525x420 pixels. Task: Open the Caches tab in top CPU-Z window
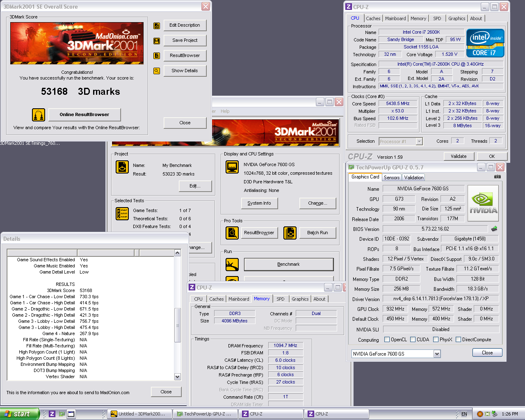(x=373, y=18)
